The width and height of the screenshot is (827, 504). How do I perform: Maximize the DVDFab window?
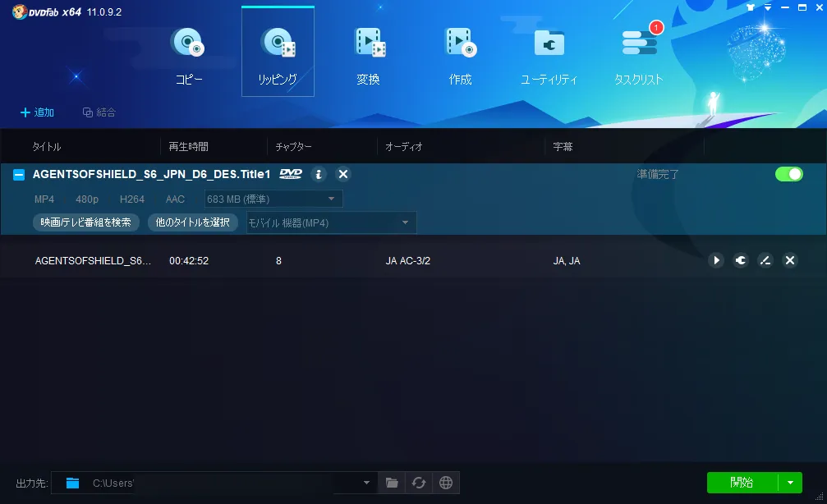click(802, 7)
